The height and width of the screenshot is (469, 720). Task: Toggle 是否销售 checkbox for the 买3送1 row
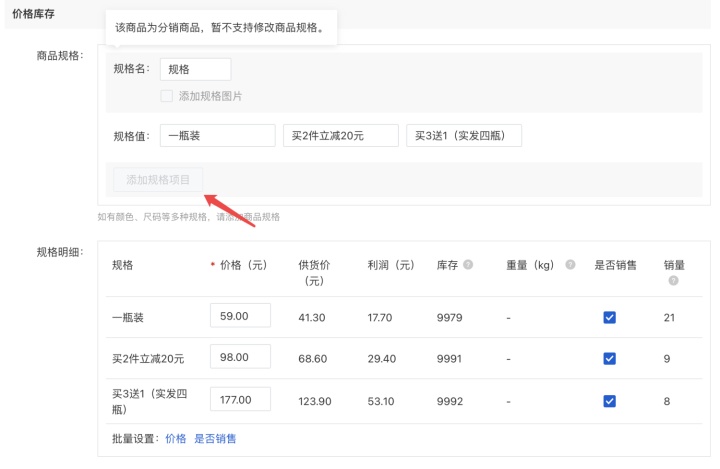[609, 400]
